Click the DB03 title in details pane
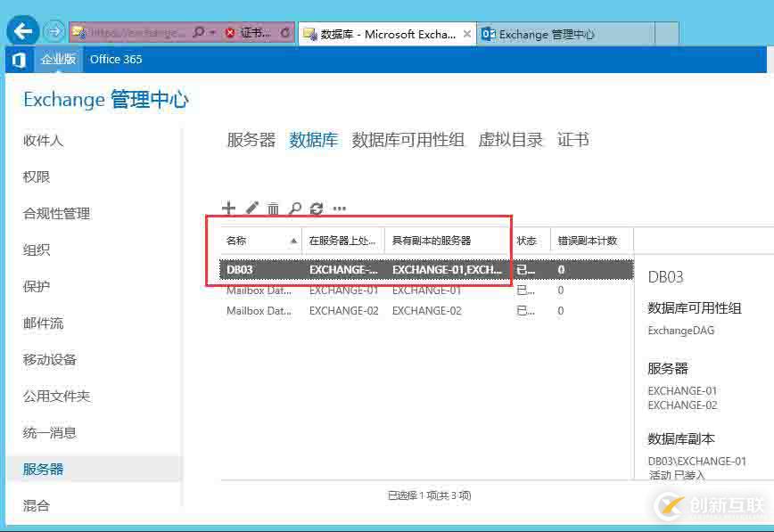The height and width of the screenshot is (532, 774). pyautogui.click(x=665, y=277)
